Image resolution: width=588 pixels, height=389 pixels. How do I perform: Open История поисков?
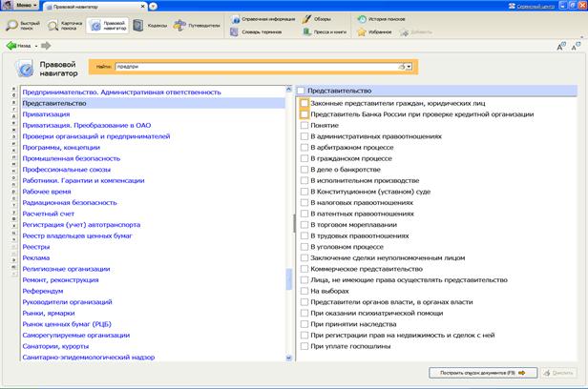pyautogui.click(x=382, y=19)
